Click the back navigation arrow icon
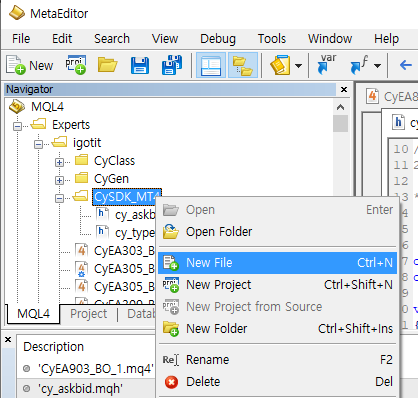Image resolution: width=418 pixels, height=398 pixels. point(405,65)
